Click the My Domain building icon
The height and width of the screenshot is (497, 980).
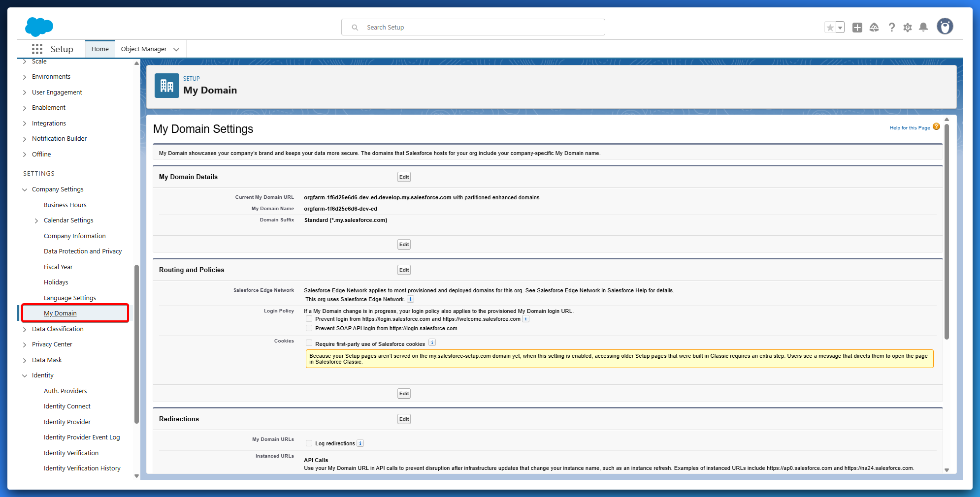167,86
